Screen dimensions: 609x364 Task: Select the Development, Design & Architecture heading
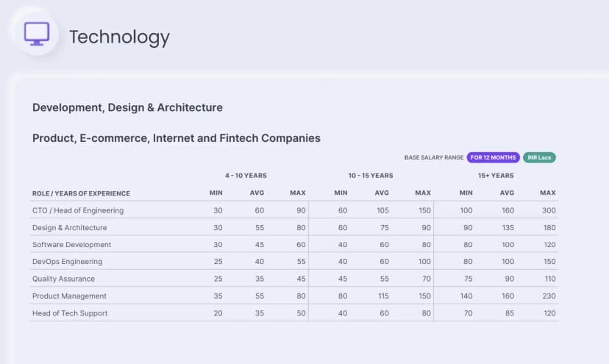tap(127, 107)
